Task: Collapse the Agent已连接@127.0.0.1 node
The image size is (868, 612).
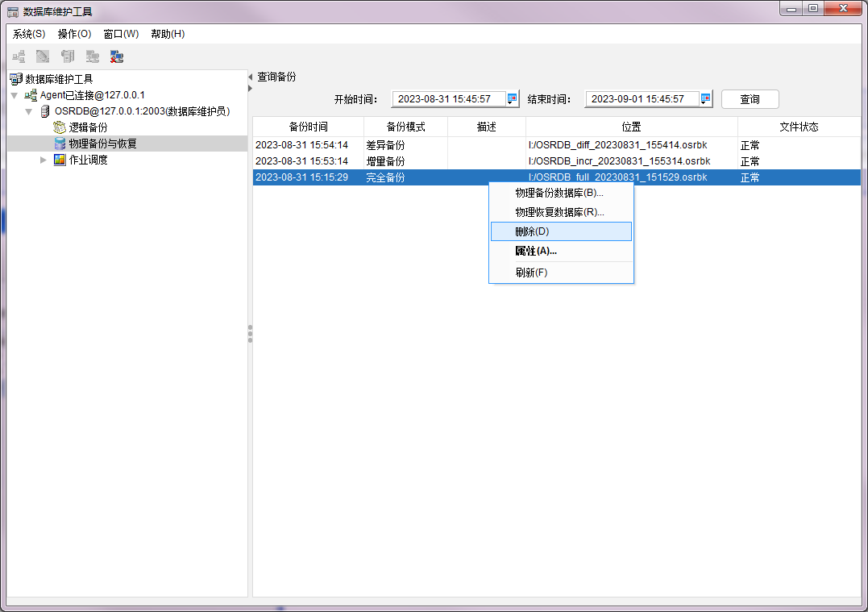Action: tap(15, 95)
